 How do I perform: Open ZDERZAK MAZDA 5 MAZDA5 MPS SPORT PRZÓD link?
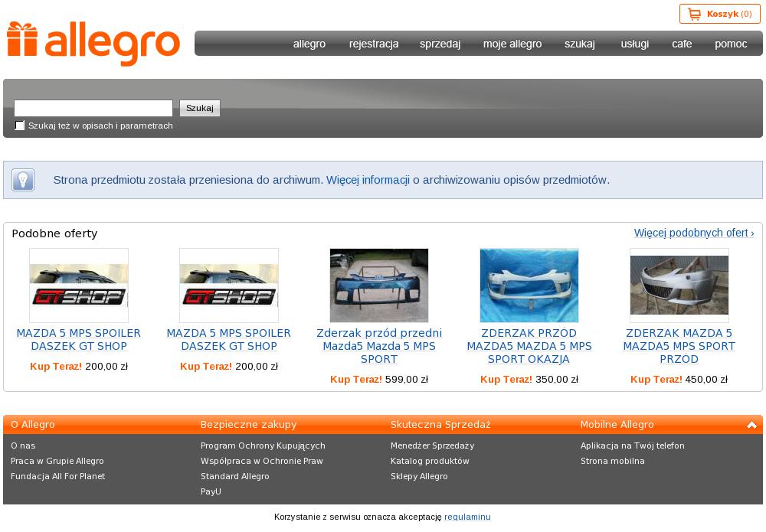click(x=679, y=346)
